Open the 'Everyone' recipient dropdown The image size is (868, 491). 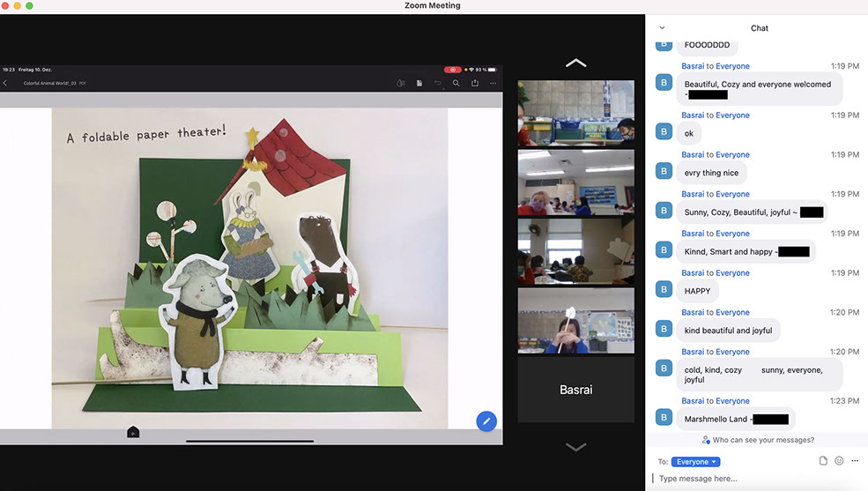pyautogui.click(x=695, y=462)
